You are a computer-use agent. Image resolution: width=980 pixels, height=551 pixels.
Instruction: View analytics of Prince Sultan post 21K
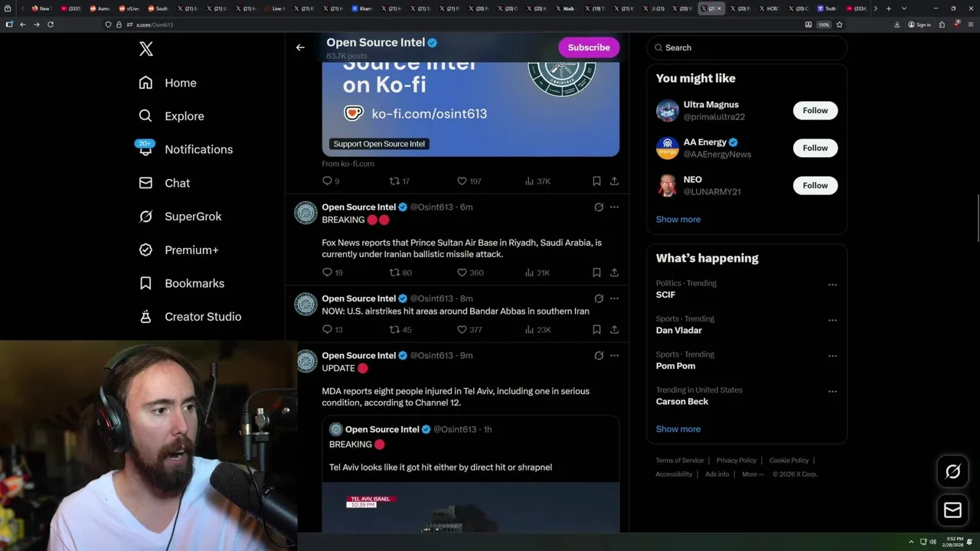537,272
